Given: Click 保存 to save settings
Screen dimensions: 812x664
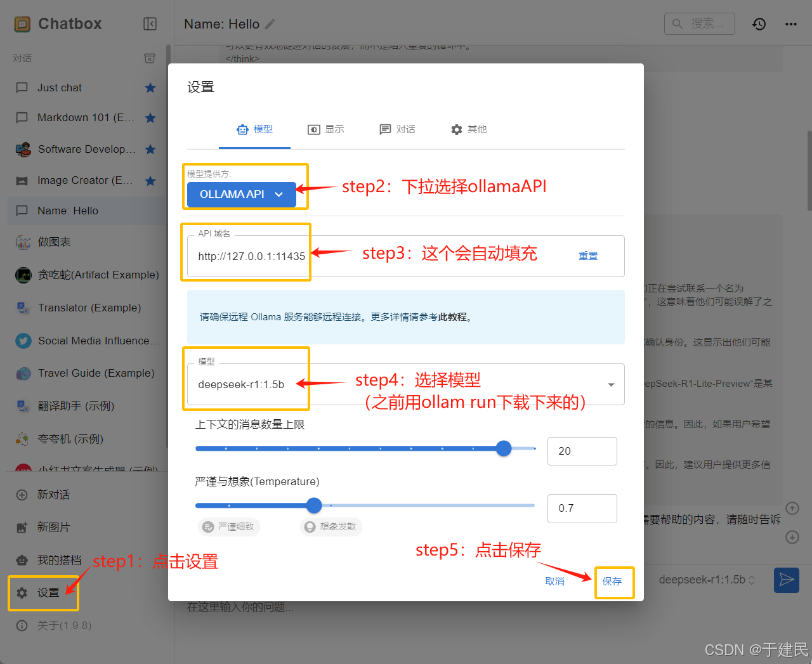Looking at the screenshot, I should coord(612,581).
